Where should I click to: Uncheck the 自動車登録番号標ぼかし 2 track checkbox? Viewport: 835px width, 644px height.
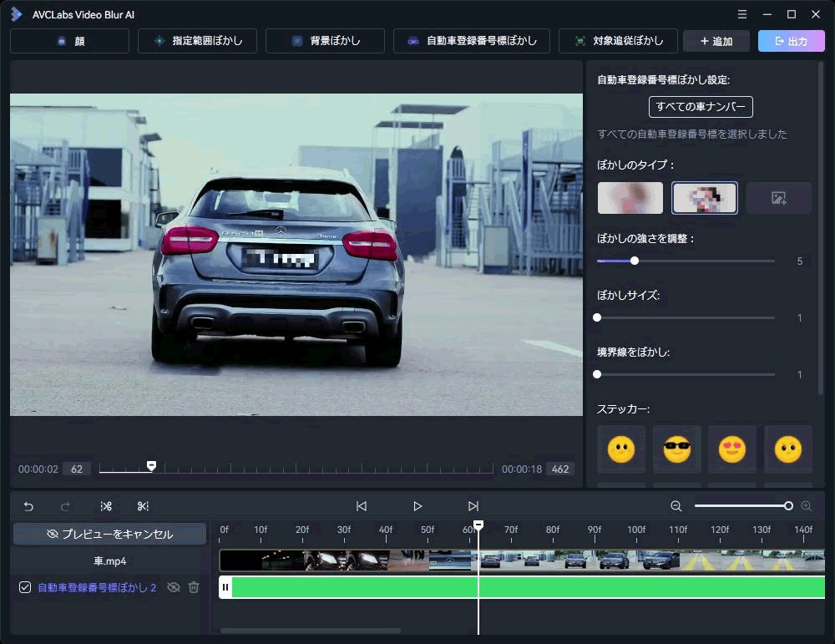pos(25,587)
